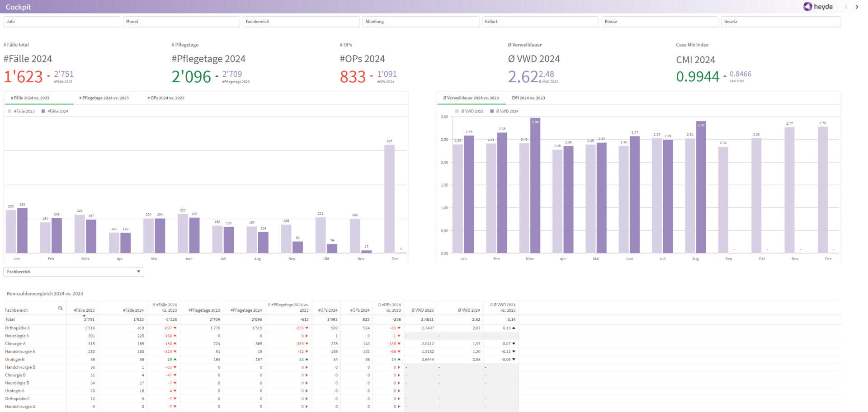The width and height of the screenshot is (868, 412).
Task: Click the #Fälle 2024 legend swatch
Action: [43, 111]
